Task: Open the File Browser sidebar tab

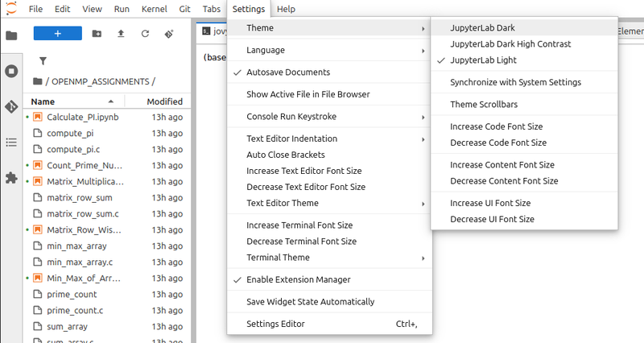Action: pyautogui.click(x=11, y=35)
